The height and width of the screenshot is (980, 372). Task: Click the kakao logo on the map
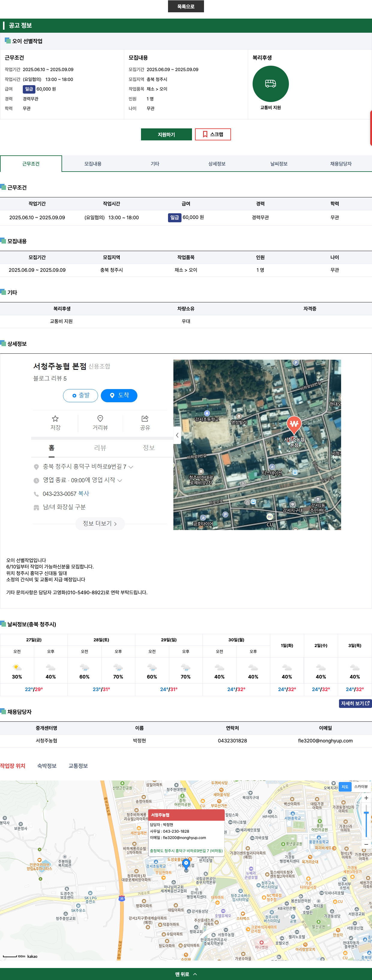coord(32,956)
